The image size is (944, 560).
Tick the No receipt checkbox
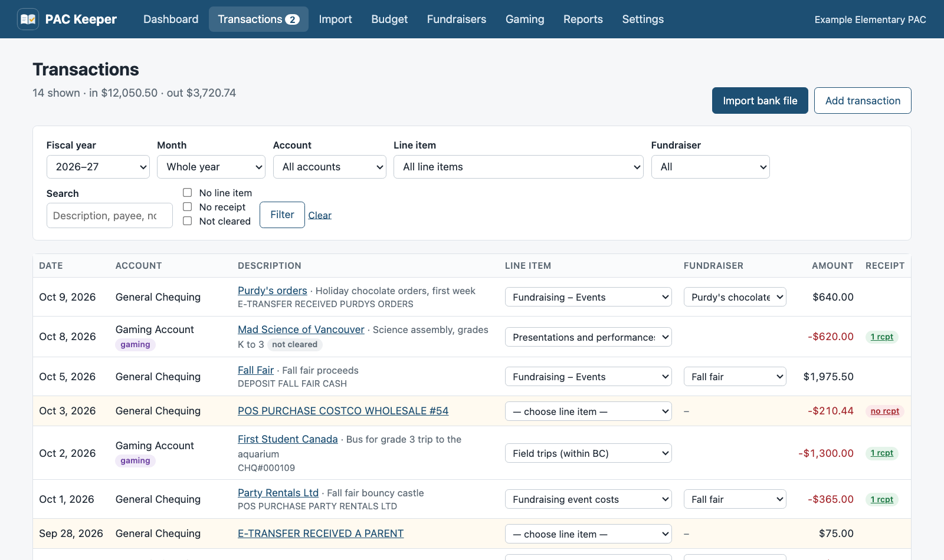tap(188, 207)
